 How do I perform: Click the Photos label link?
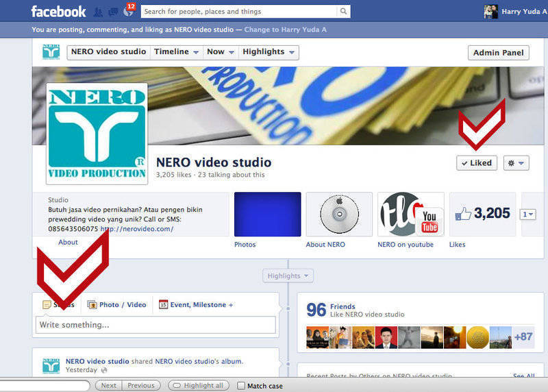coord(245,245)
